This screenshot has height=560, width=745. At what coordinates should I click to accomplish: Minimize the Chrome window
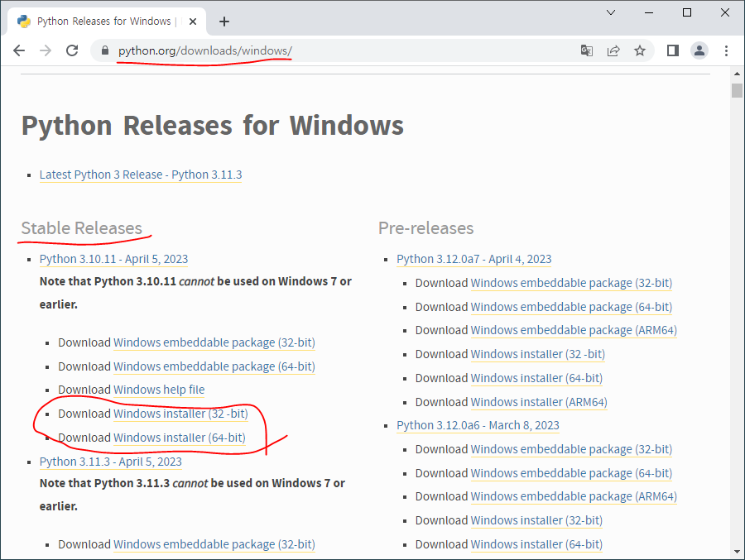tap(649, 12)
